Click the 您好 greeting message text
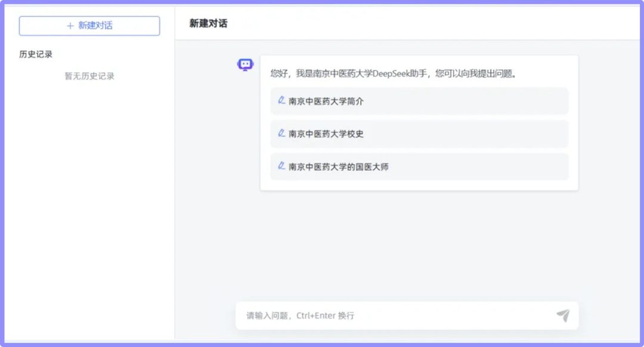 279,74
